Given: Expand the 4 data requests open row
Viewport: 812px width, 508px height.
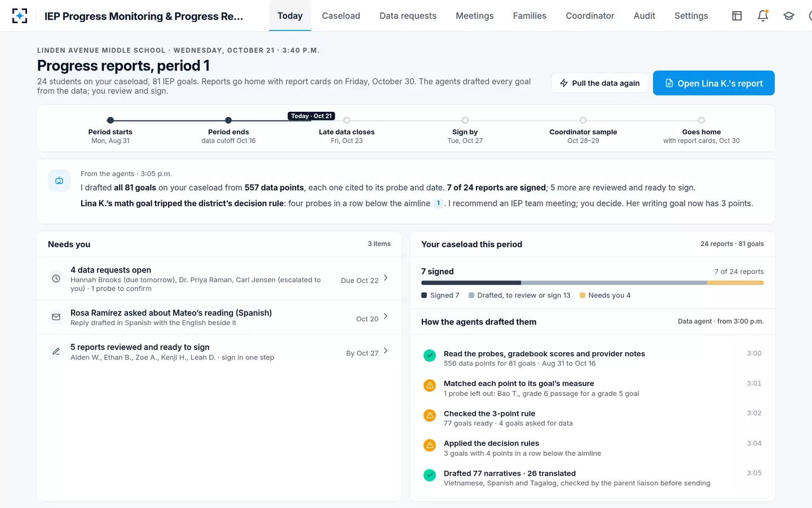Looking at the screenshot, I should [x=219, y=279].
